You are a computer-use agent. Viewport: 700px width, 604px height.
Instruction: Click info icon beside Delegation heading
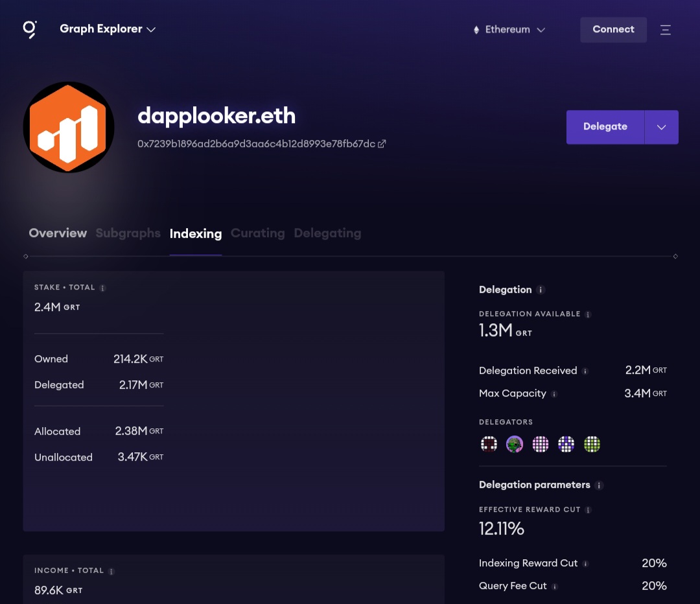(541, 290)
